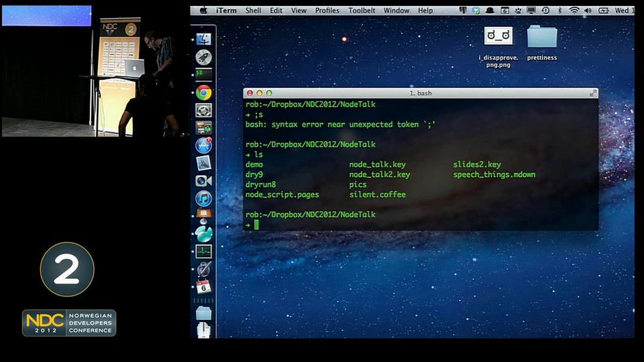Open the Downloads folder stack in Dock
Viewport: 644px width, 362px height.
[204, 314]
